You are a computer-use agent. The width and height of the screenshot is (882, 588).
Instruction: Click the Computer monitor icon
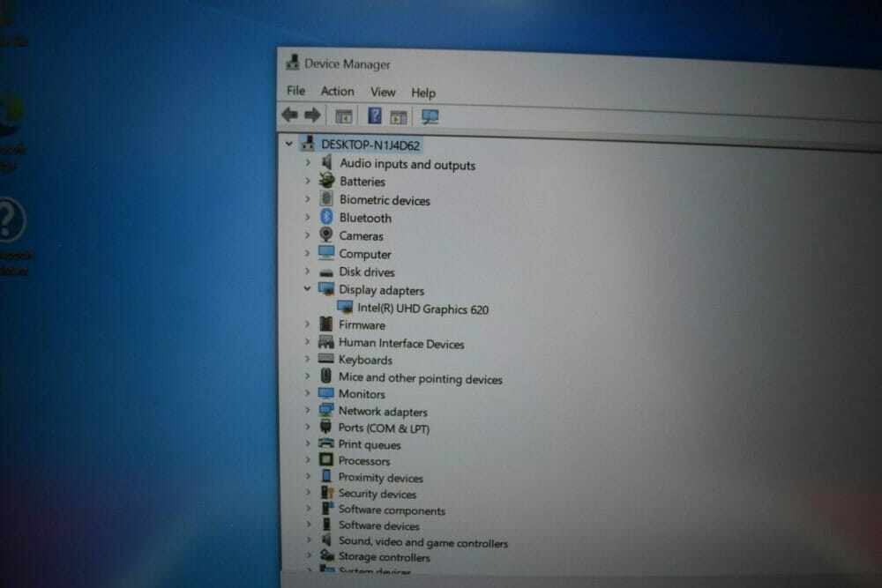pos(326,252)
